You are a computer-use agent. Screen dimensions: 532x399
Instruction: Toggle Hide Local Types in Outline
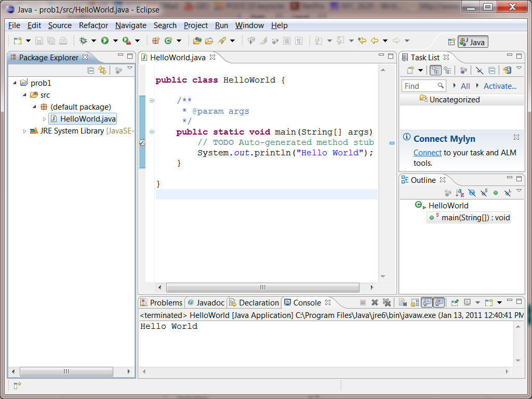click(x=508, y=193)
